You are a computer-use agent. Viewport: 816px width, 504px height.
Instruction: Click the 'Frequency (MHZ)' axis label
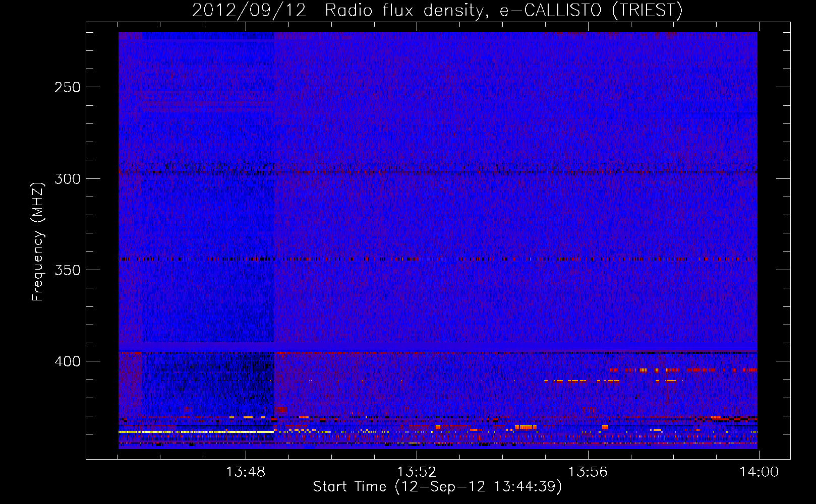(38, 242)
